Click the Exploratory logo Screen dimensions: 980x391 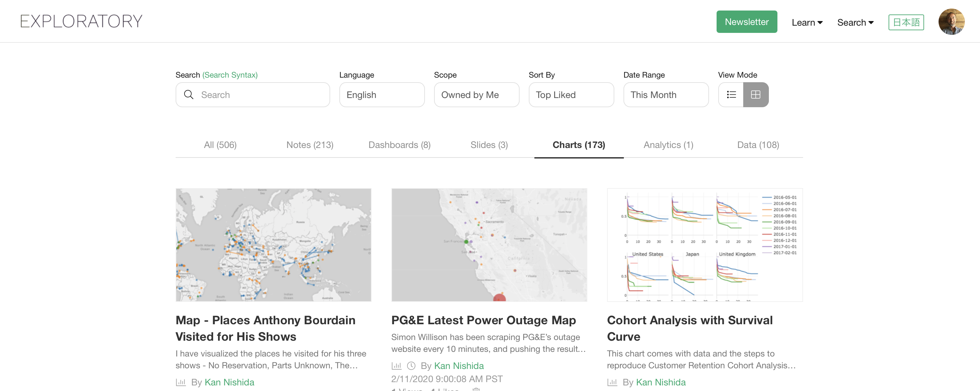click(81, 21)
